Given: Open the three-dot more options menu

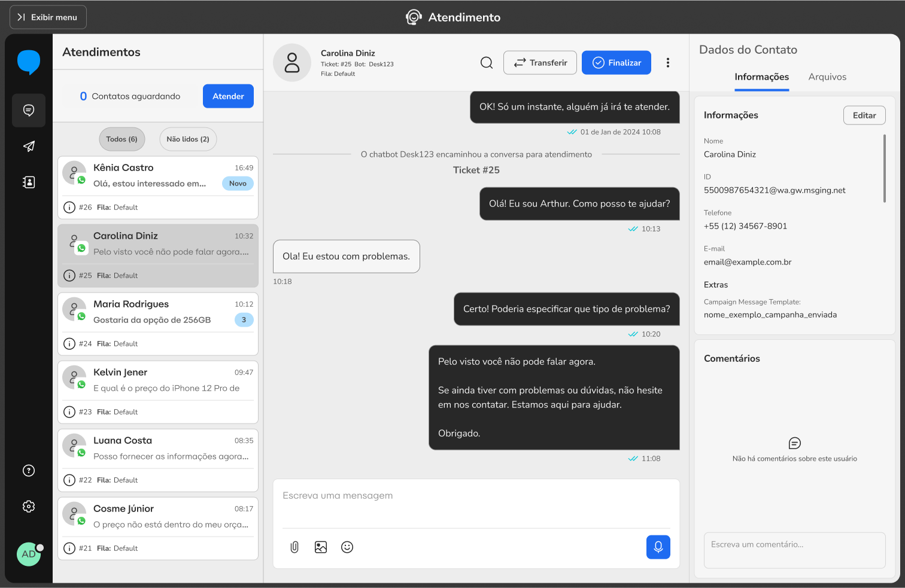Looking at the screenshot, I should coord(668,63).
